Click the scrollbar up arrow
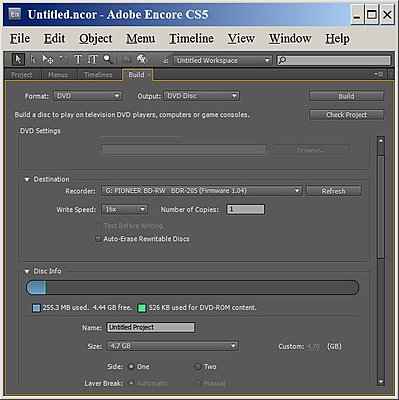Viewport: 399px width, 400px height. tap(380, 141)
